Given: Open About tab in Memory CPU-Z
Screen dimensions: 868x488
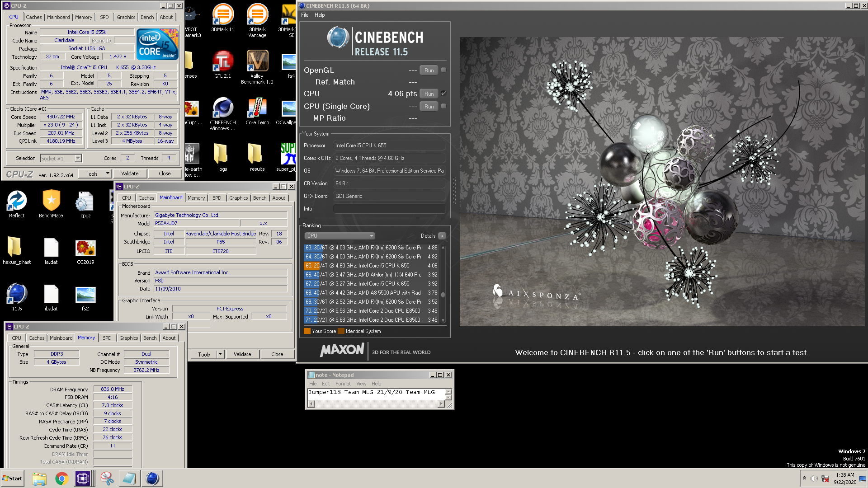Looking at the screenshot, I should point(169,338).
